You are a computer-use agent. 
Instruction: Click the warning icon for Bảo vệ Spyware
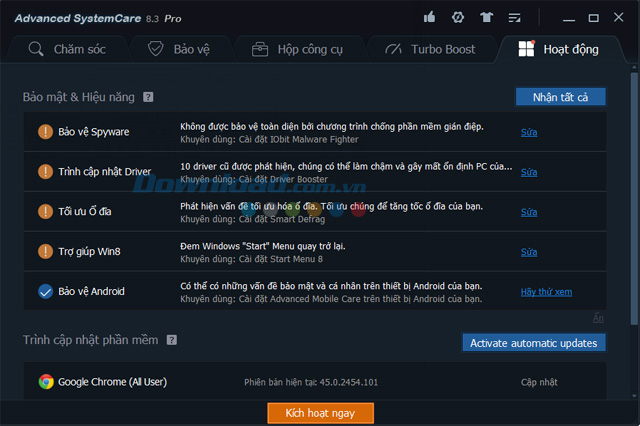pyautogui.click(x=45, y=132)
